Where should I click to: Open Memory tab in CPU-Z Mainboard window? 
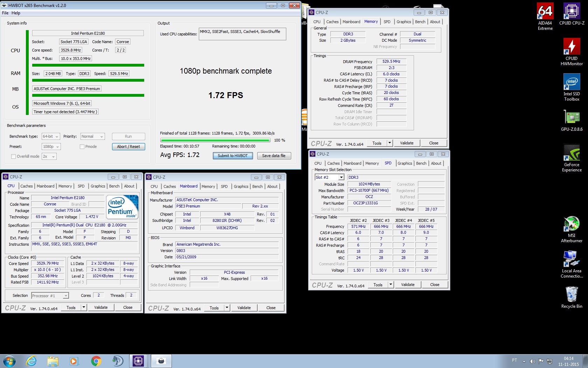pos(208,186)
